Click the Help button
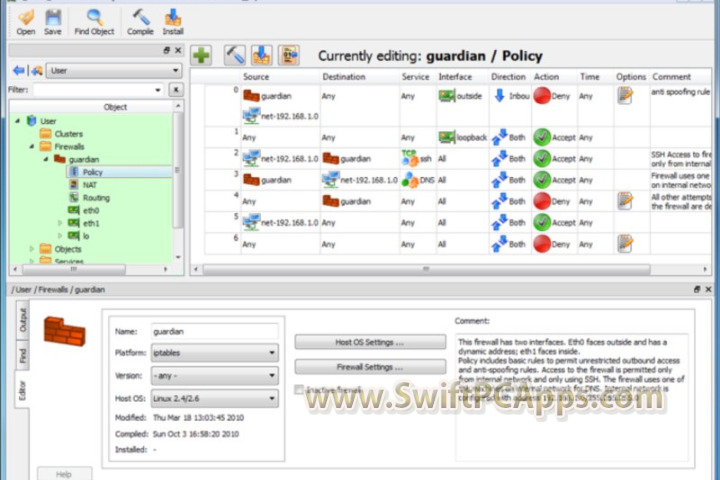 pyautogui.click(x=64, y=474)
